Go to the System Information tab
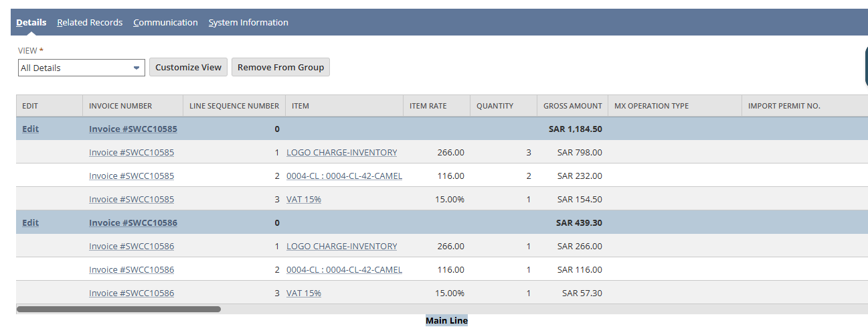 (x=248, y=23)
